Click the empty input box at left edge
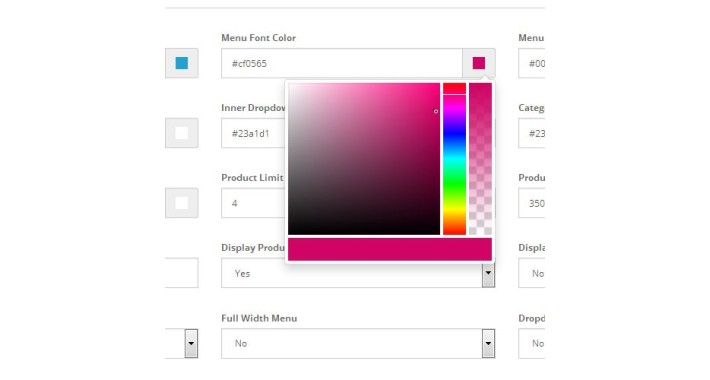 pyautogui.click(x=182, y=273)
